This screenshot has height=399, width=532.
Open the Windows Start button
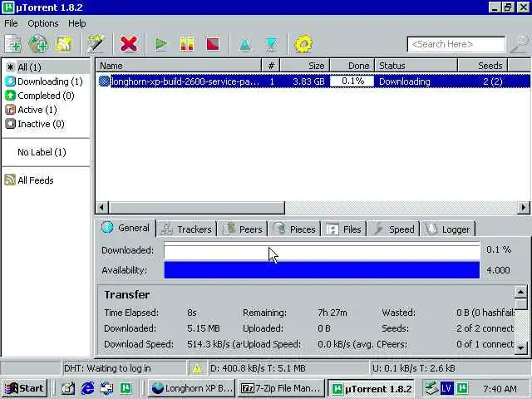click(24, 388)
